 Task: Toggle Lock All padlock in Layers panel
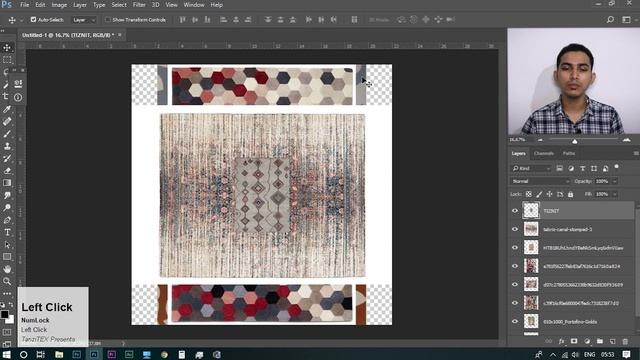[x=571, y=194]
